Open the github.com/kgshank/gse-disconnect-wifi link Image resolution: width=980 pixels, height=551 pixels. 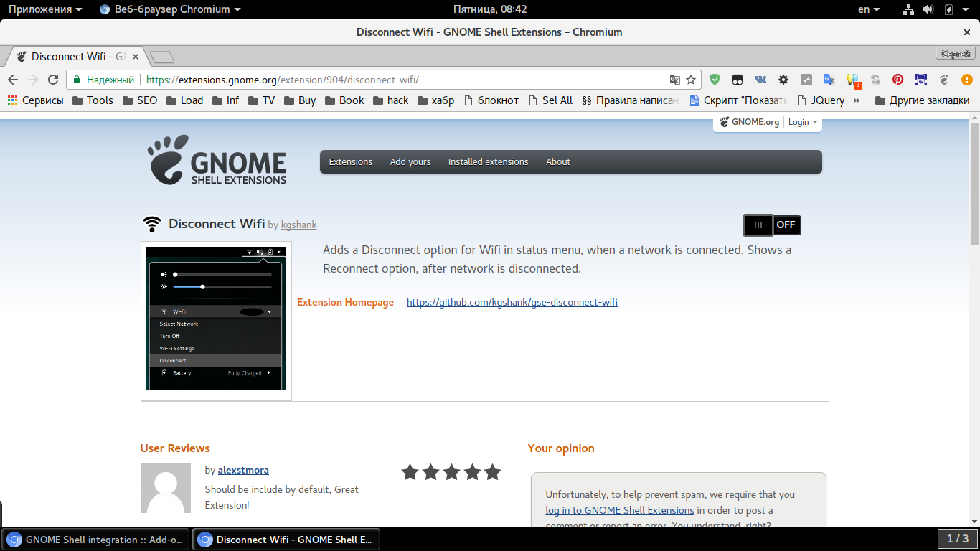tap(512, 302)
